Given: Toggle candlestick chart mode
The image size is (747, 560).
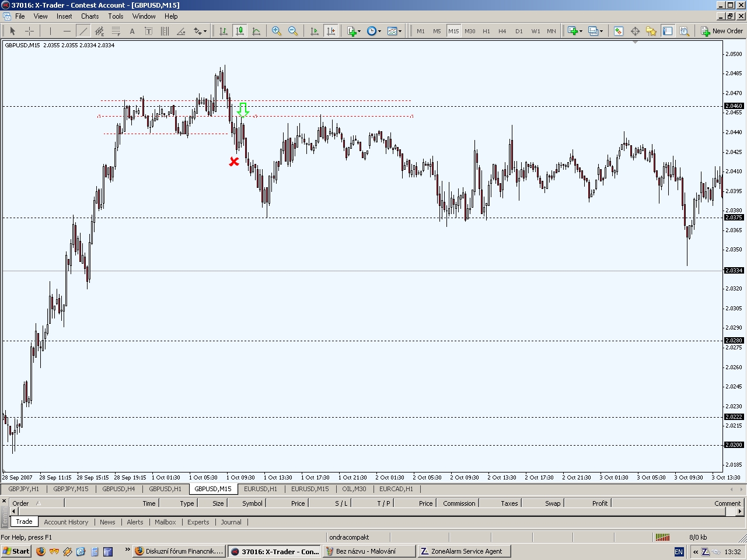Looking at the screenshot, I should [x=240, y=31].
